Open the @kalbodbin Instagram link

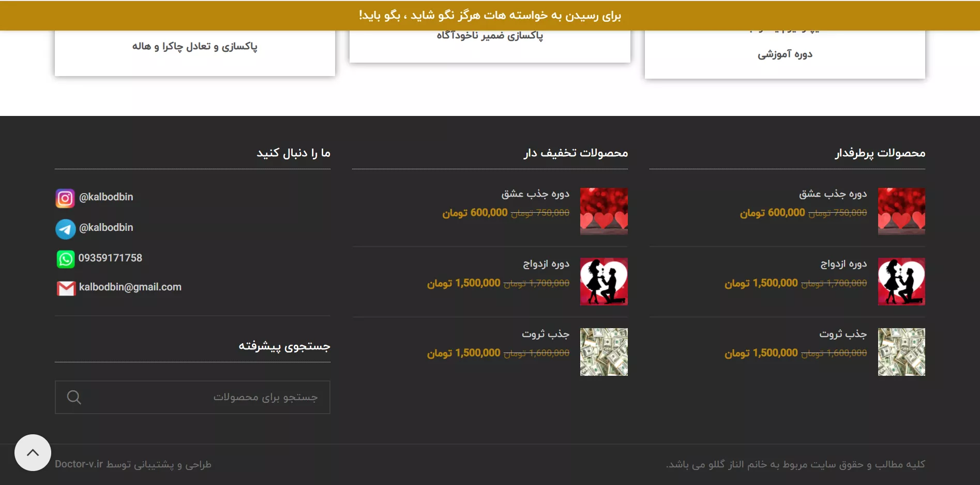click(106, 197)
